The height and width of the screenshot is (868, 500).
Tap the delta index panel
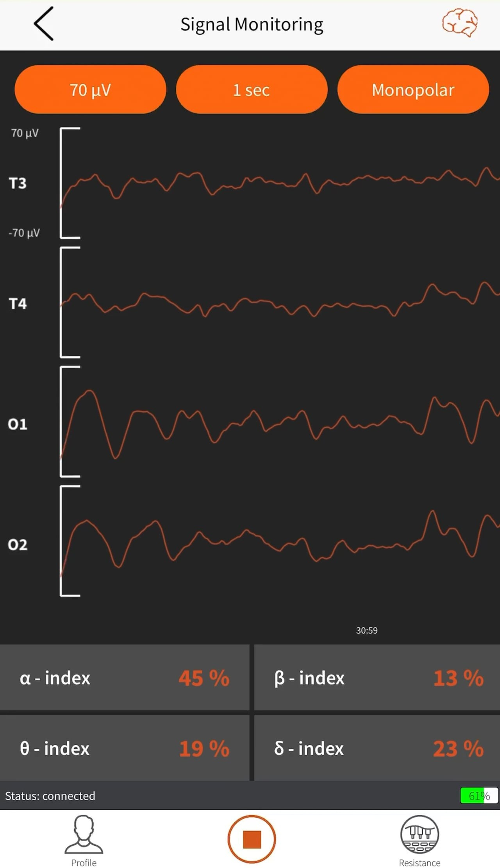click(377, 748)
